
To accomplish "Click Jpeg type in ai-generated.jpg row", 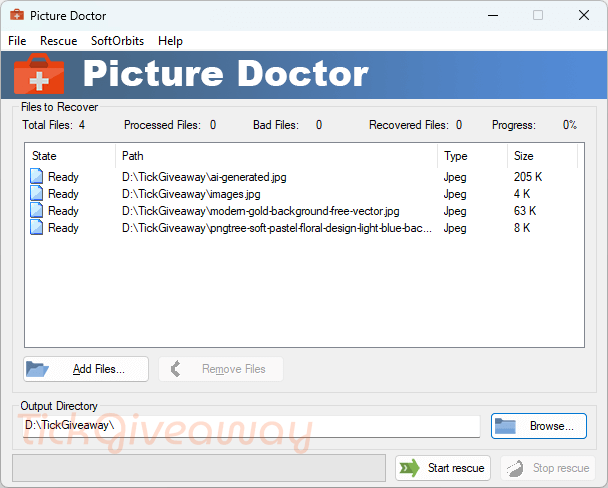I will [455, 177].
